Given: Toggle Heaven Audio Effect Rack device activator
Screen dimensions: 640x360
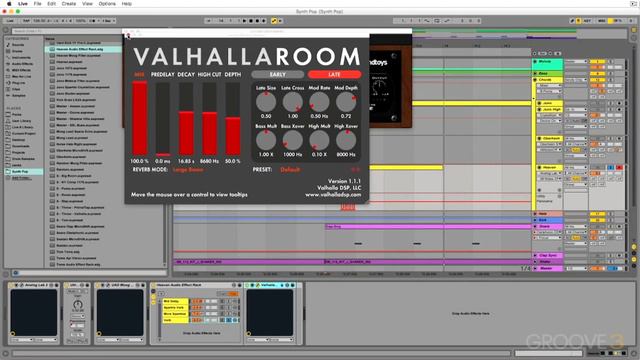Looking at the screenshot, I should (153, 285).
